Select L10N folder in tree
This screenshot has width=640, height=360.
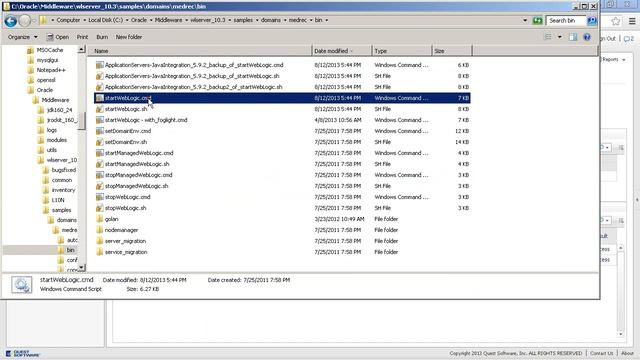pos(58,200)
